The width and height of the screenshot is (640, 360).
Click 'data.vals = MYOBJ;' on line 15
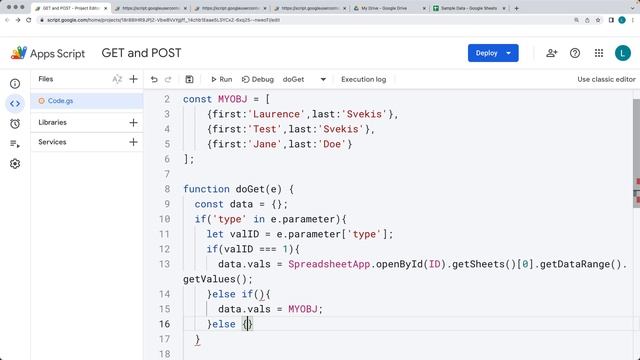click(270, 309)
